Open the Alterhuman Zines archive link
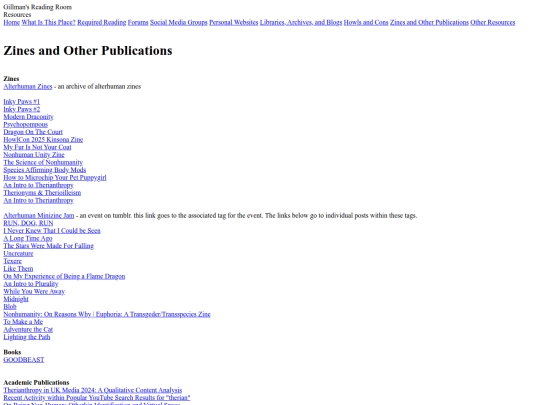 (28, 86)
